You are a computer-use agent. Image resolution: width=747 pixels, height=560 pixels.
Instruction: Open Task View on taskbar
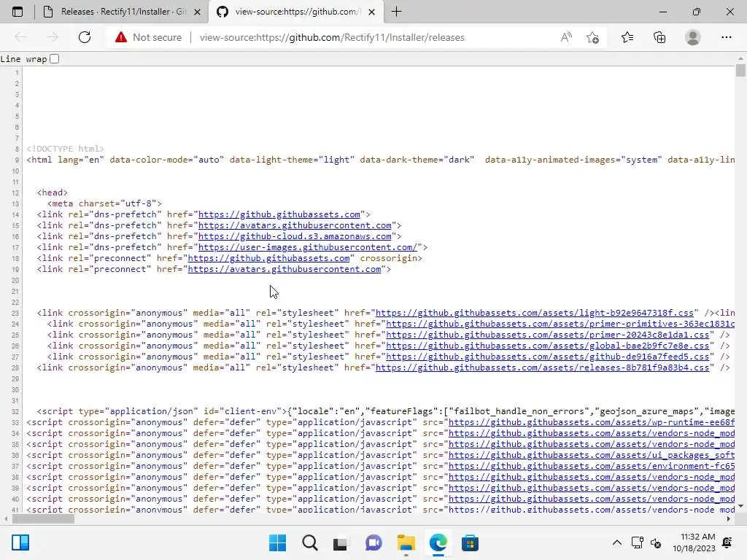click(341, 542)
